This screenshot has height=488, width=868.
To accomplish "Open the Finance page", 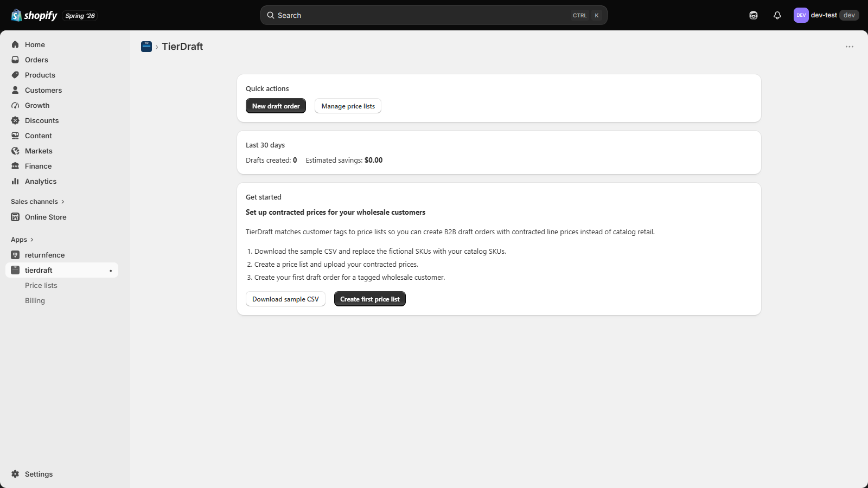I will click(62, 166).
